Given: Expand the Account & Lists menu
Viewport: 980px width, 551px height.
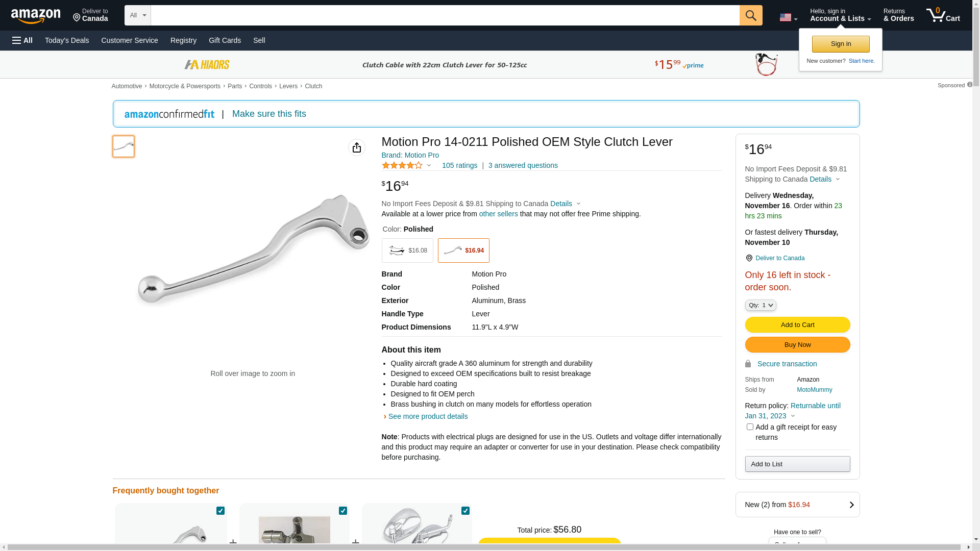Looking at the screenshot, I should click(840, 15).
